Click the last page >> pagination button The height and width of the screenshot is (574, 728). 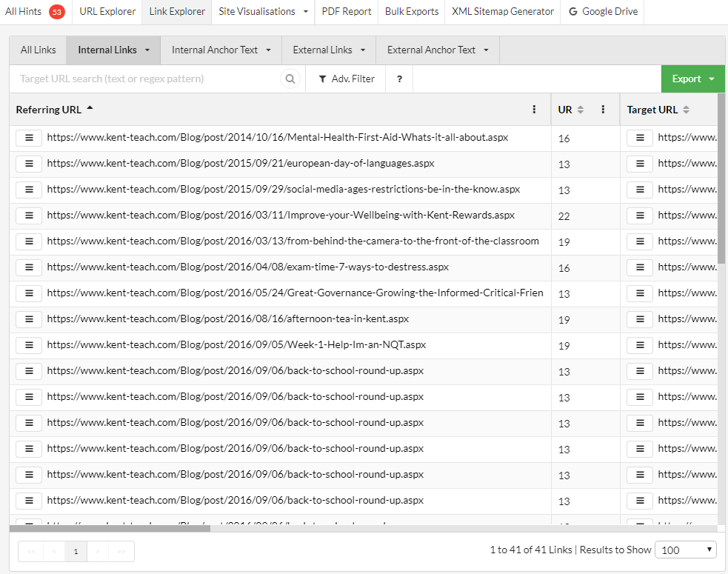(x=121, y=551)
